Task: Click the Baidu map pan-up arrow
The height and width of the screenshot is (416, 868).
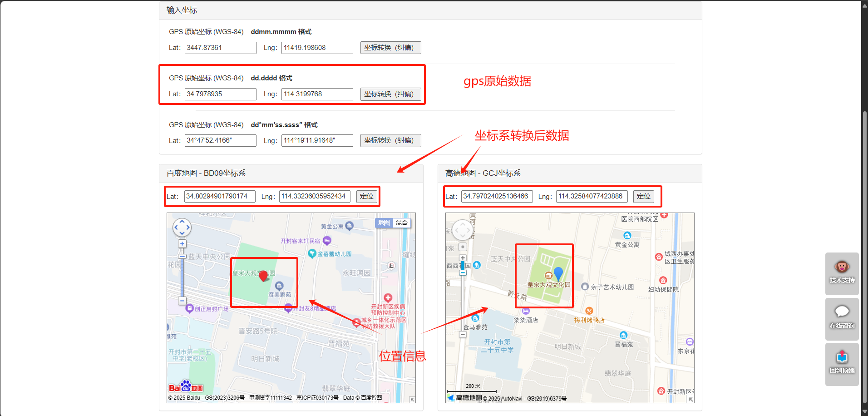Action: [x=182, y=222]
